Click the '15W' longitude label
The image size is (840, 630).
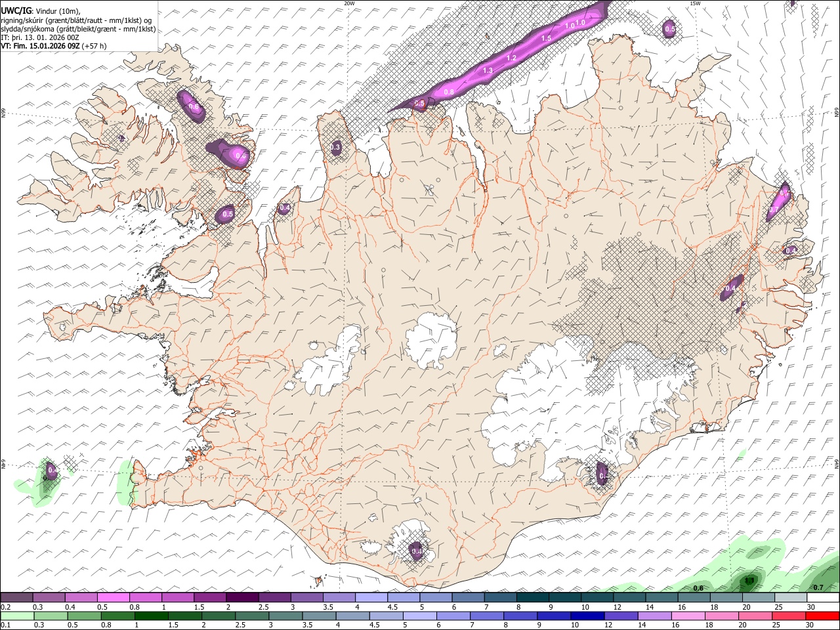695,3
